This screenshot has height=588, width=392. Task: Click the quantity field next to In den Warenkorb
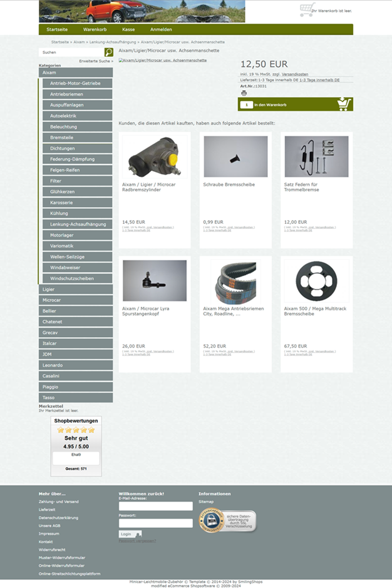[246, 104]
